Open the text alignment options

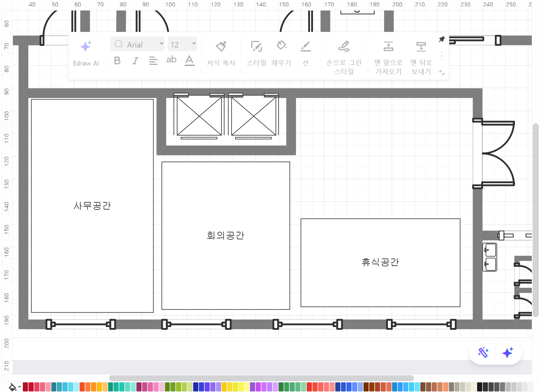click(x=154, y=61)
